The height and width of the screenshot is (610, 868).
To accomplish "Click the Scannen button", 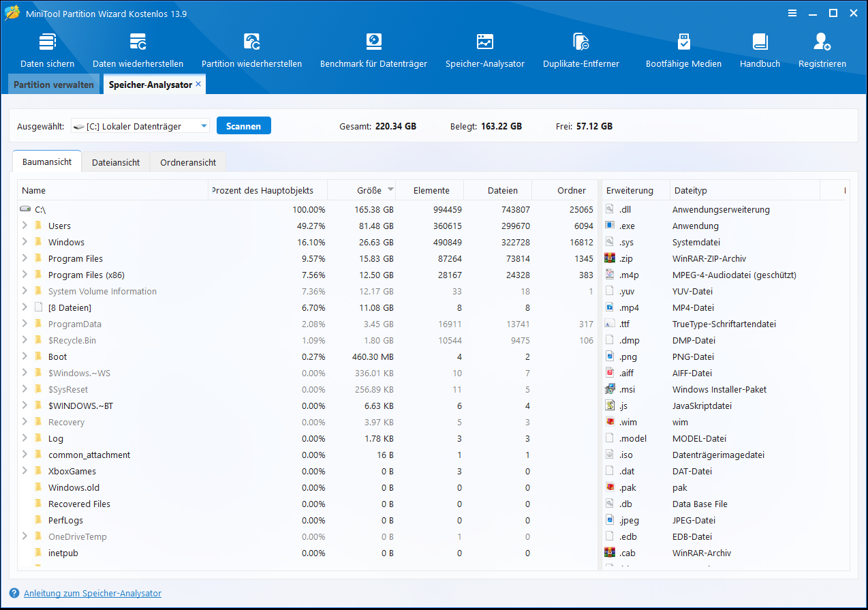I will tap(243, 126).
